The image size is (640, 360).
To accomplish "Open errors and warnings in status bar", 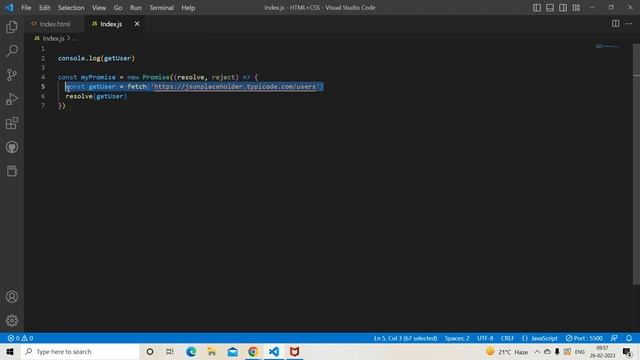I will (20, 338).
